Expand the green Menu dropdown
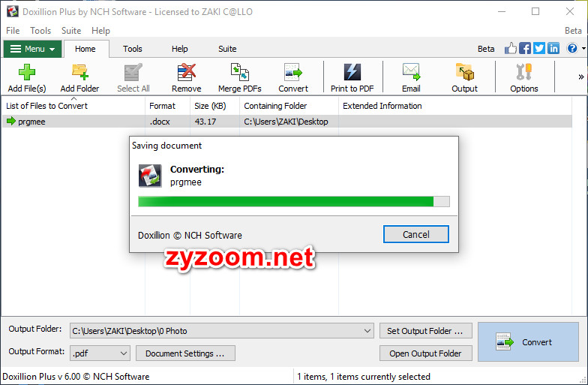The height and width of the screenshot is (385, 588). (33, 49)
